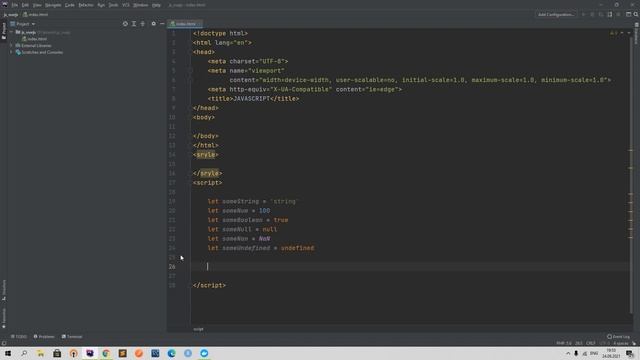This screenshot has height=360, width=640.
Task: Hide the Project tool window with the minus icon
Action: pyautogui.click(x=162, y=24)
